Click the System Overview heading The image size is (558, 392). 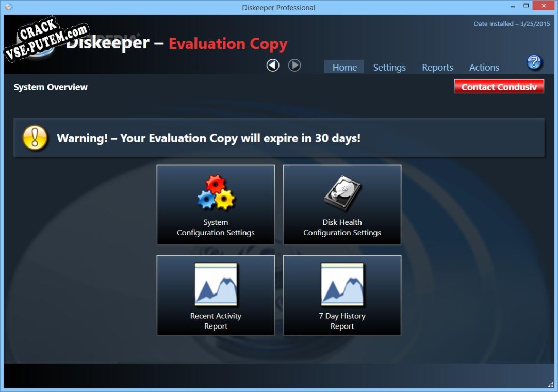click(x=51, y=87)
